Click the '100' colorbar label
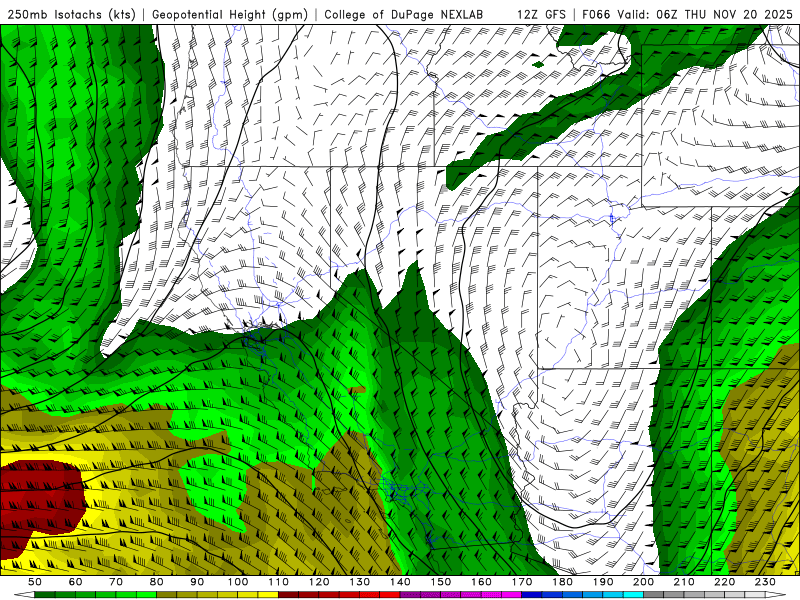This screenshot has width=800, height=600. pos(238,582)
